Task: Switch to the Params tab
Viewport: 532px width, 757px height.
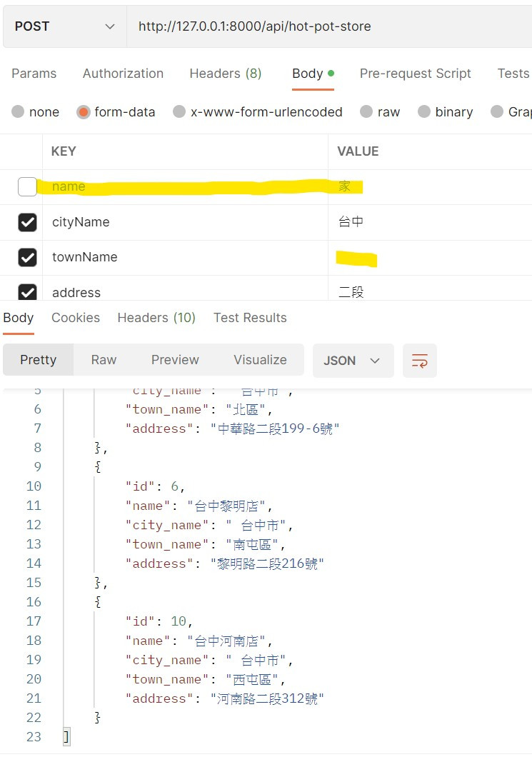Action: (x=34, y=74)
